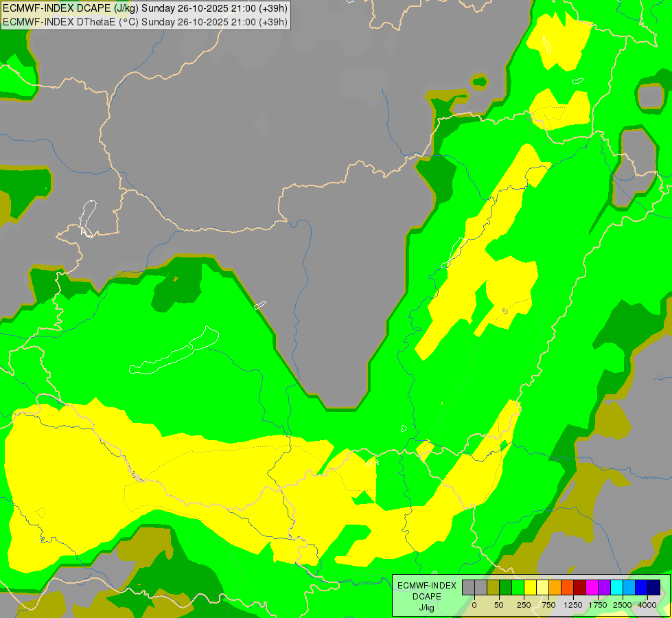Screen dimensions: 672x618
Task: Click the small white lake outline at left
Action: pos(88,219)
